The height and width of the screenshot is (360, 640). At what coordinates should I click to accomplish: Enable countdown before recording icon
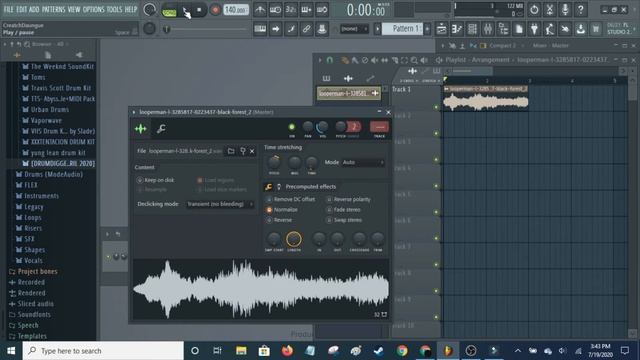point(291,9)
